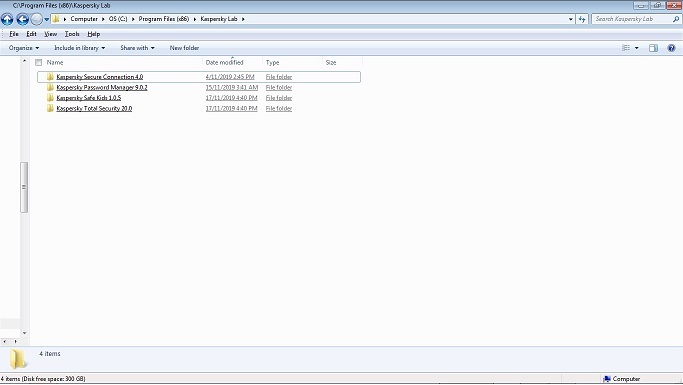Click the search magnifier icon
Image resolution: width=683 pixels, height=385 pixels.
(x=676, y=19)
